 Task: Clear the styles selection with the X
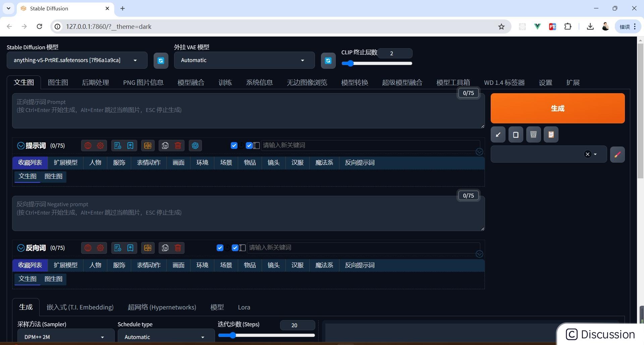pos(587,154)
